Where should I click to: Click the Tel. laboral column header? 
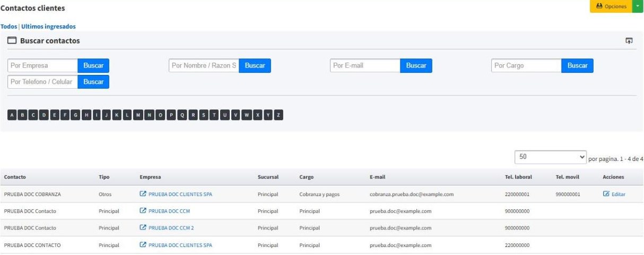click(x=518, y=177)
